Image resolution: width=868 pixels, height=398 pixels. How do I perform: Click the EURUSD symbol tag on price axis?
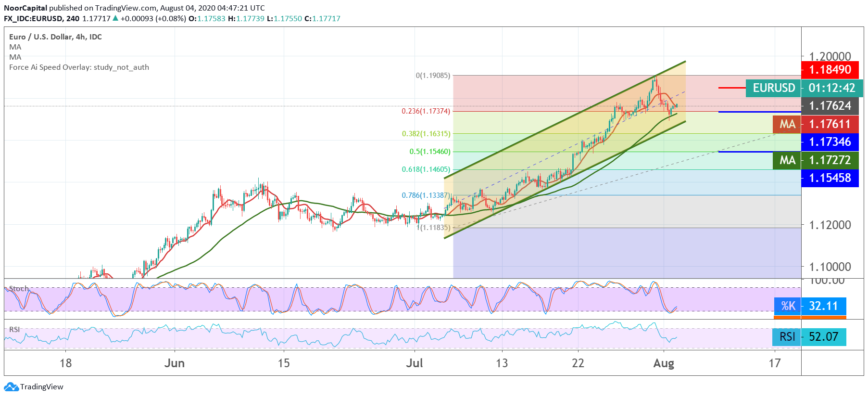(774, 88)
